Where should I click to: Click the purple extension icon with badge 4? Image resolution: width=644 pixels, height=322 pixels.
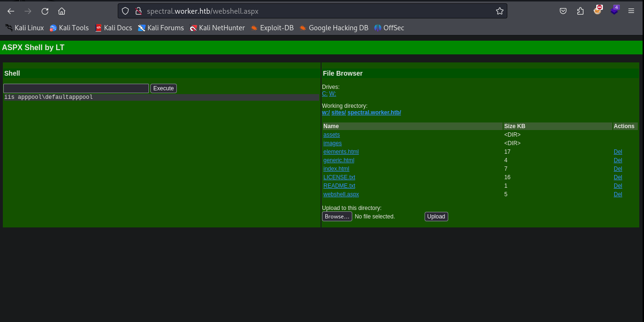click(x=615, y=10)
